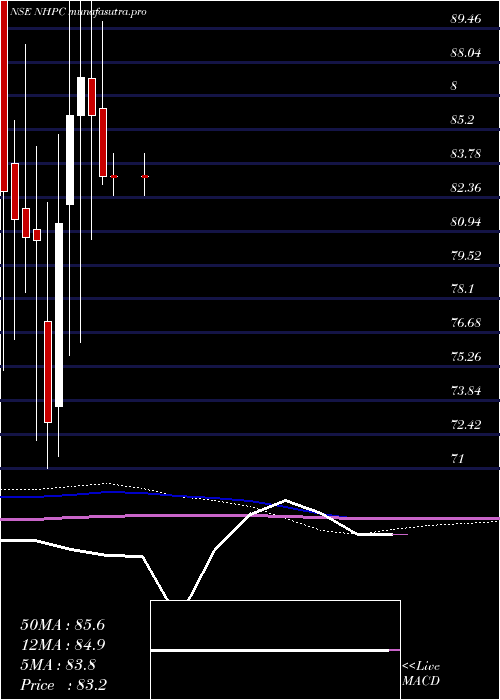Select the white candle topping near 88.04
Viewport: 500px width, 700px height.
[x=81, y=96]
